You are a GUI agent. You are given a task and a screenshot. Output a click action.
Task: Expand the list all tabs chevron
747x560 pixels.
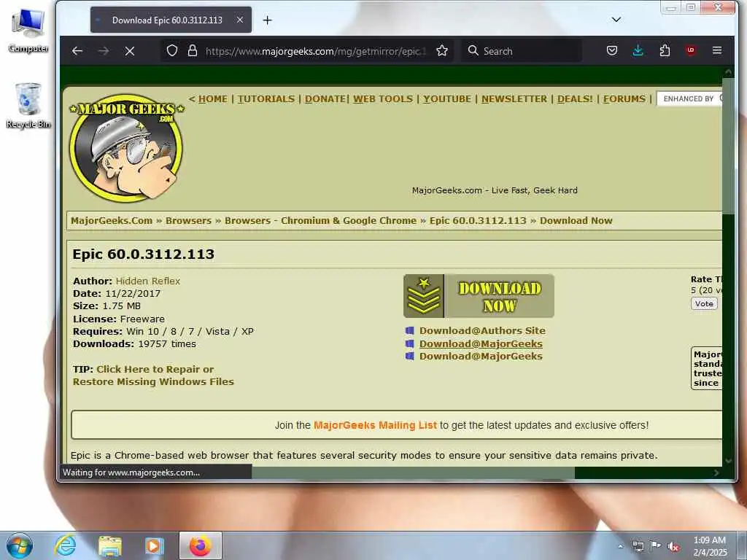tap(616, 20)
